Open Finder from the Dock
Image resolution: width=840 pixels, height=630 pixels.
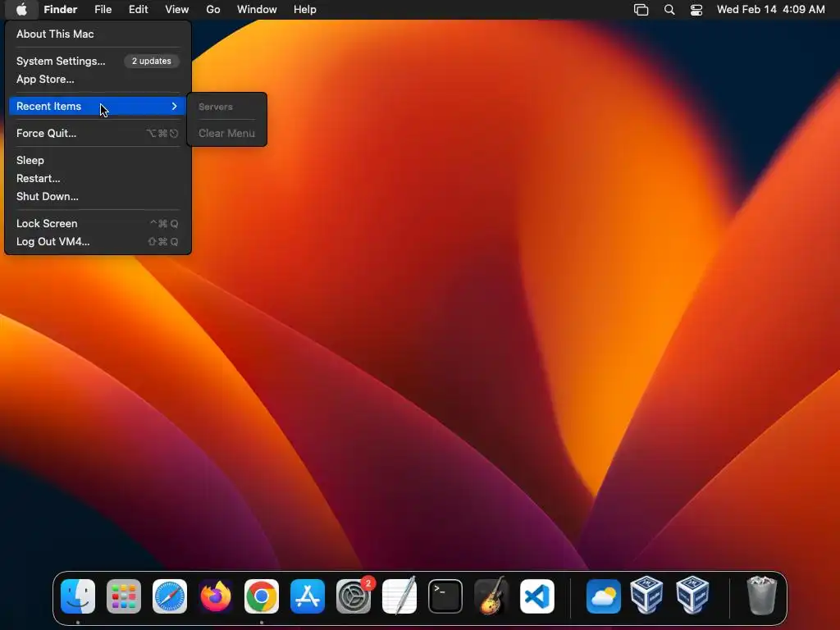tap(78, 596)
